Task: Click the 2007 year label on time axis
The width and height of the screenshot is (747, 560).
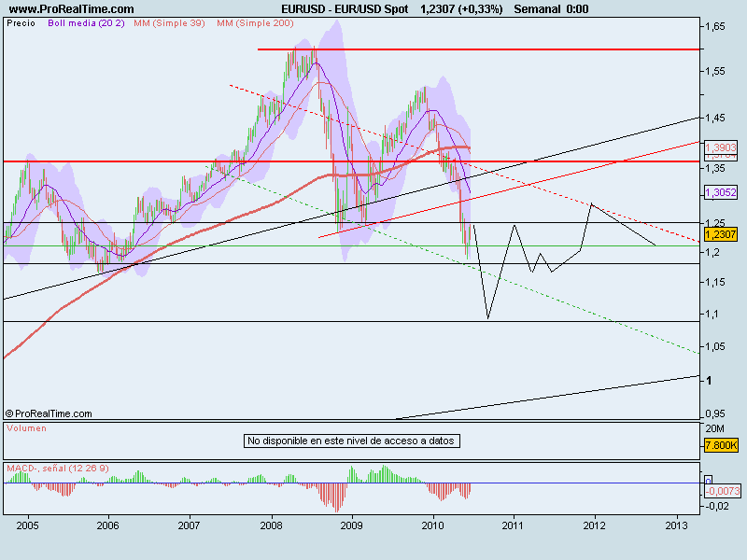Action: pyautogui.click(x=190, y=525)
